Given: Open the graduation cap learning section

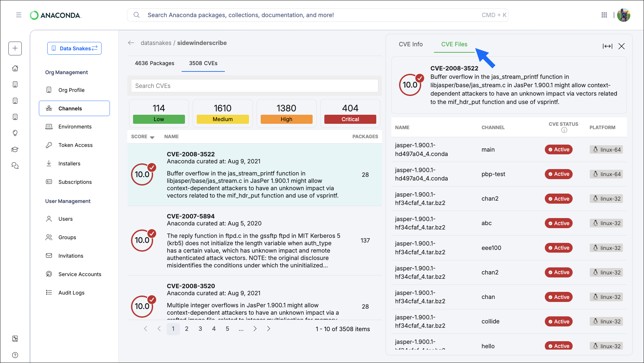Looking at the screenshot, I should click(x=15, y=149).
